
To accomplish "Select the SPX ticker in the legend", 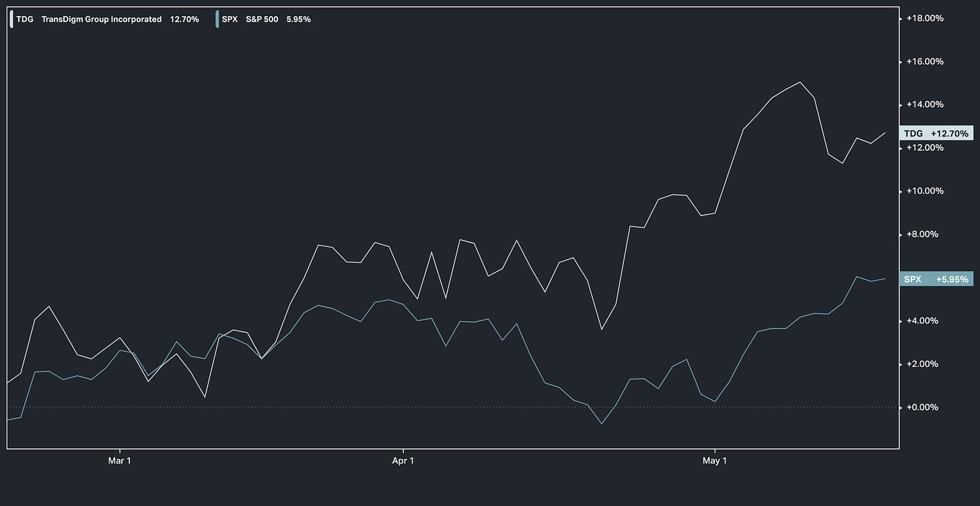I will tap(230, 20).
